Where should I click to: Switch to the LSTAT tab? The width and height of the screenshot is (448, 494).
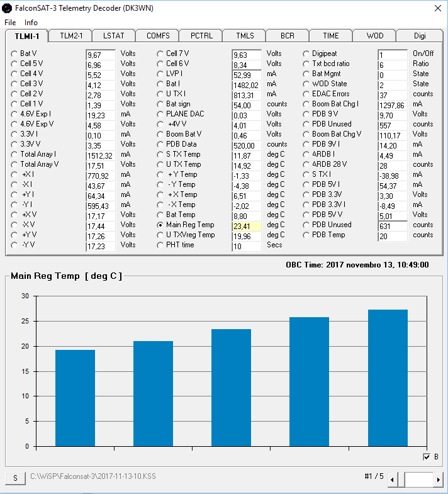(x=114, y=36)
